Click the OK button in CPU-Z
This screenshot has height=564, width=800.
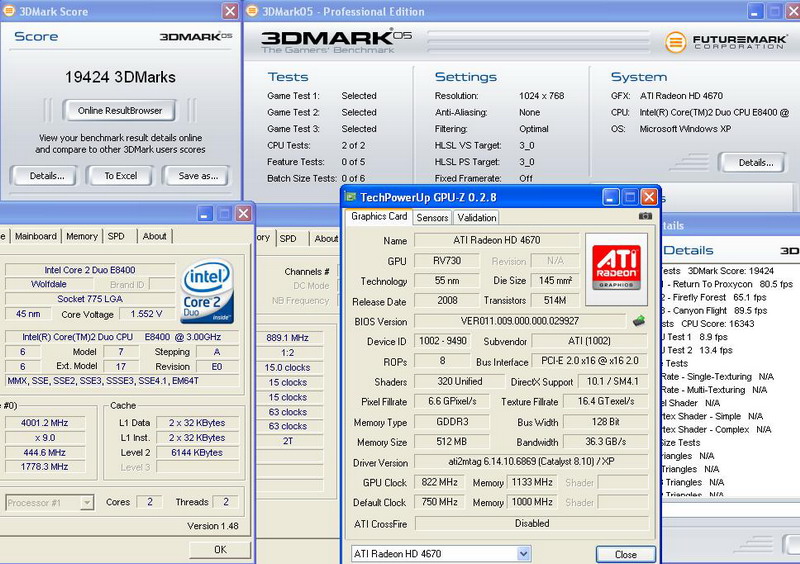[x=220, y=550]
